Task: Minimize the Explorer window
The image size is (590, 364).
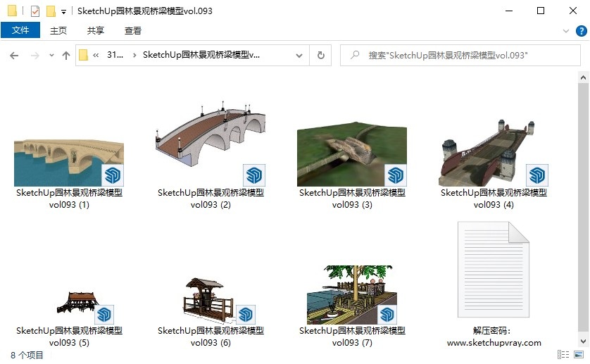Action: [x=509, y=11]
